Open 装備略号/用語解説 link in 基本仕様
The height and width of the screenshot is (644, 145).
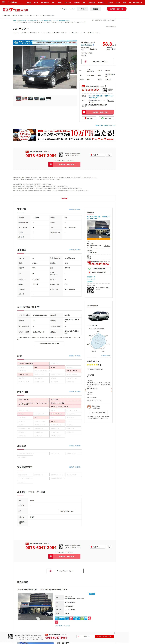pos(75,250)
